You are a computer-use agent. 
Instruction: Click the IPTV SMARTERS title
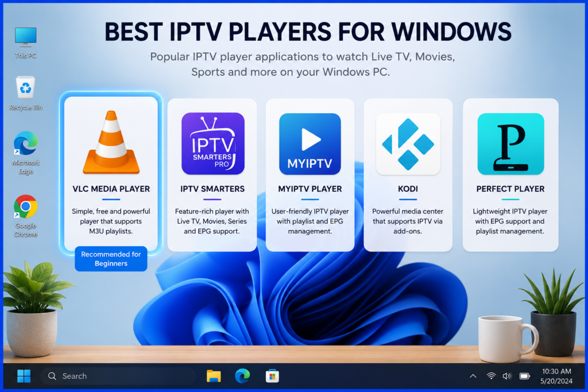click(212, 189)
